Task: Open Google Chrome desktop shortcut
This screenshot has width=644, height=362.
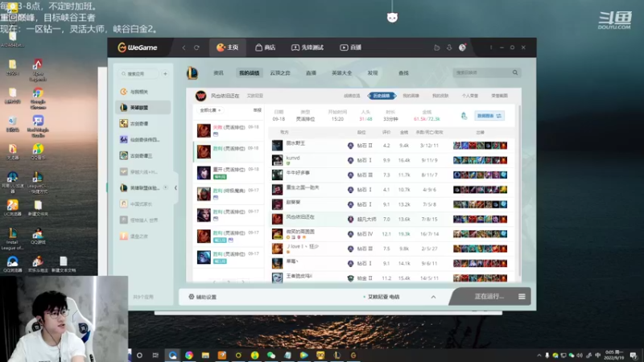Action: point(38,97)
